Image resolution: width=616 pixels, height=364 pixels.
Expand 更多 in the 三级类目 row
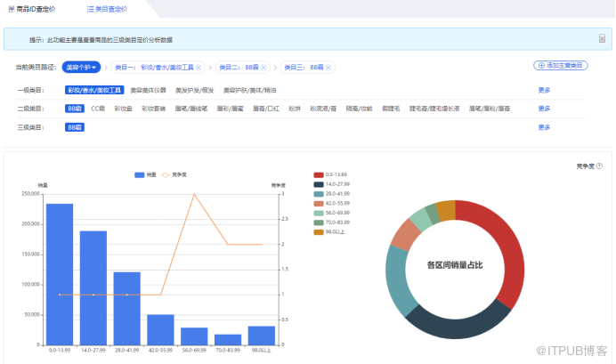(x=545, y=127)
